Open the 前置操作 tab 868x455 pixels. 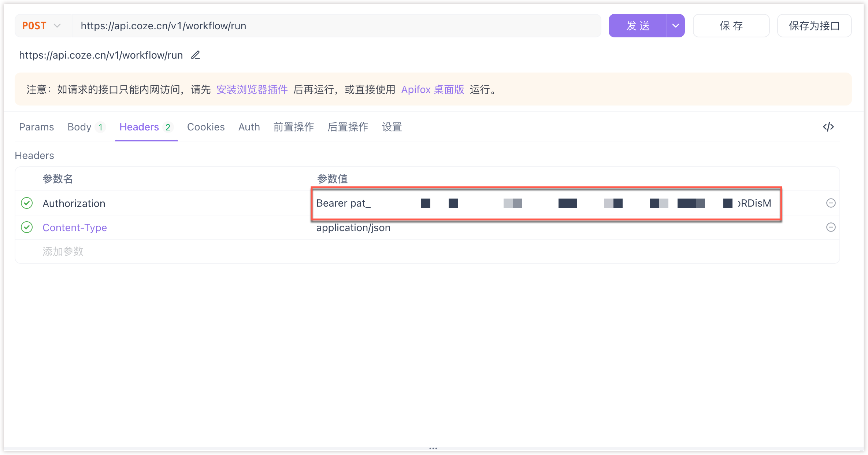click(294, 127)
